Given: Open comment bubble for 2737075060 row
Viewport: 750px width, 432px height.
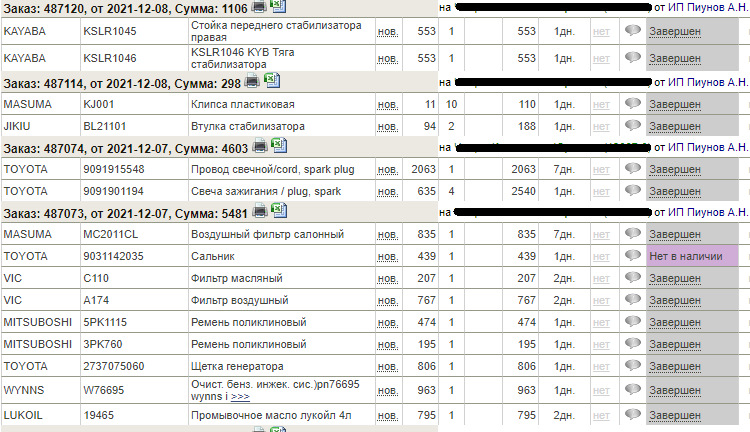Looking at the screenshot, I should pos(632,366).
